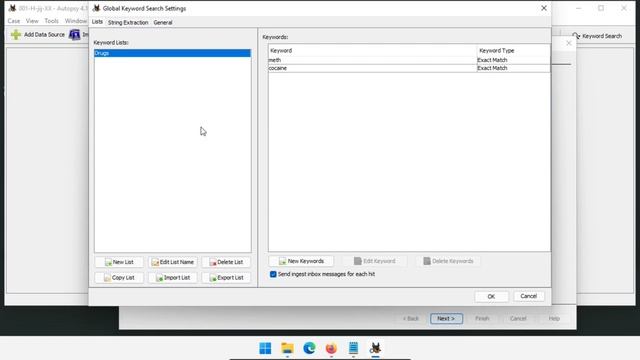
Task: Click Cancel in the wizard window
Action: tap(518, 318)
